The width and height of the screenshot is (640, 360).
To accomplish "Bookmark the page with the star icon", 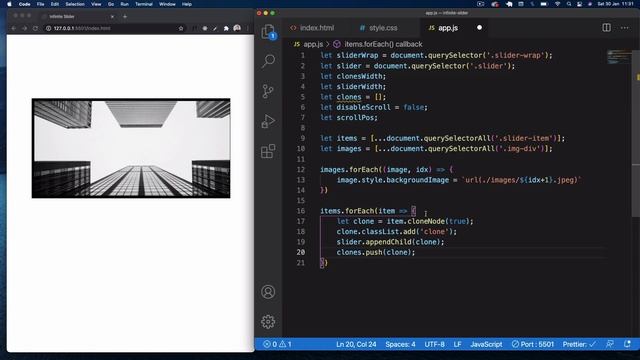I will [x=181, y=28].
